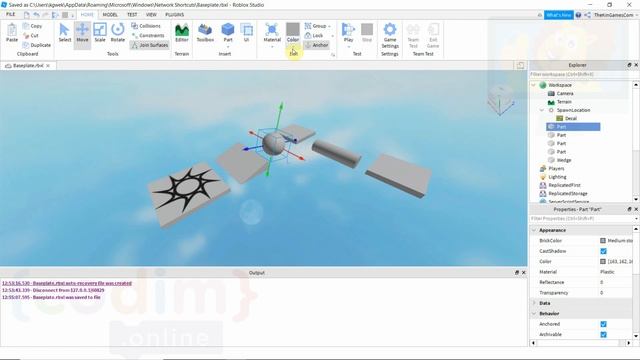Expand the Data properties section
Screen dimensions: 640x360
tap(534, 303)
